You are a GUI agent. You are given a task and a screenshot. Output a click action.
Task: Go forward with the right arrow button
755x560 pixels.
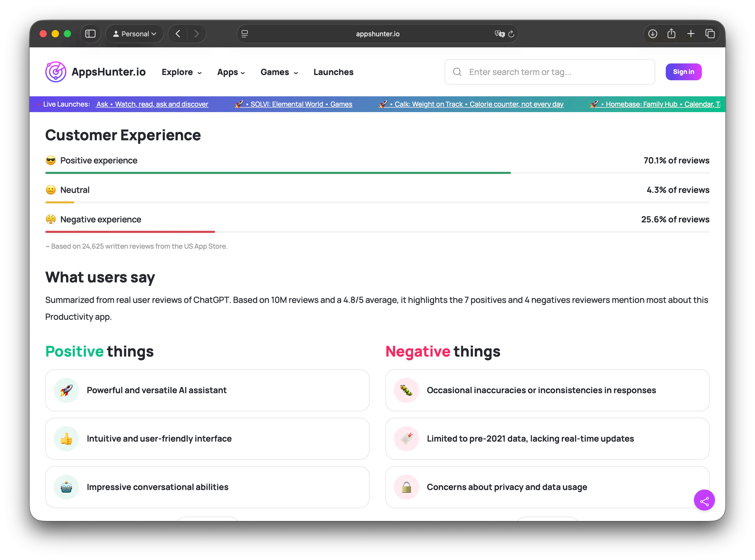[196, 34]
